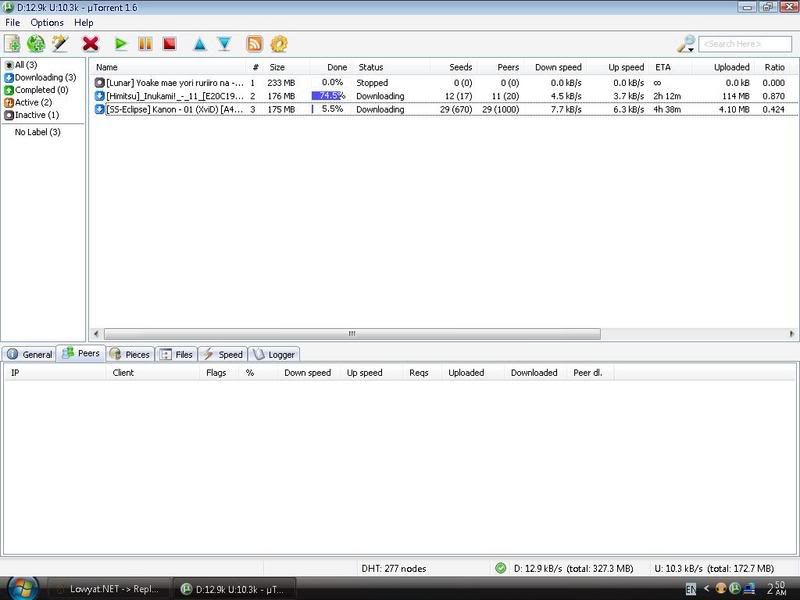800x600 pixels.
Task: Click the red Stop torrent icon
Action: [169, 44]
